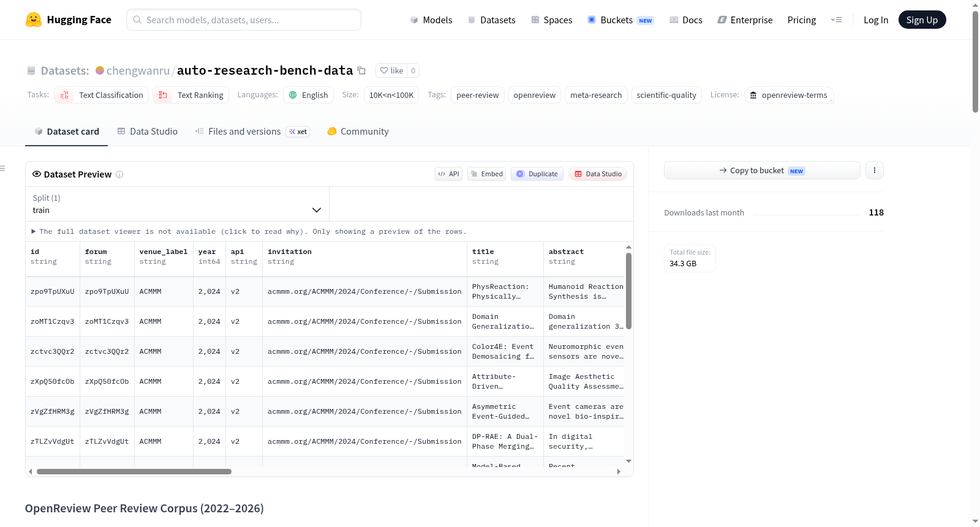The width and height of the screenshot is (980, 527).
Task: Click the Total file size 34.3 GB box
Action: (690, 258)
